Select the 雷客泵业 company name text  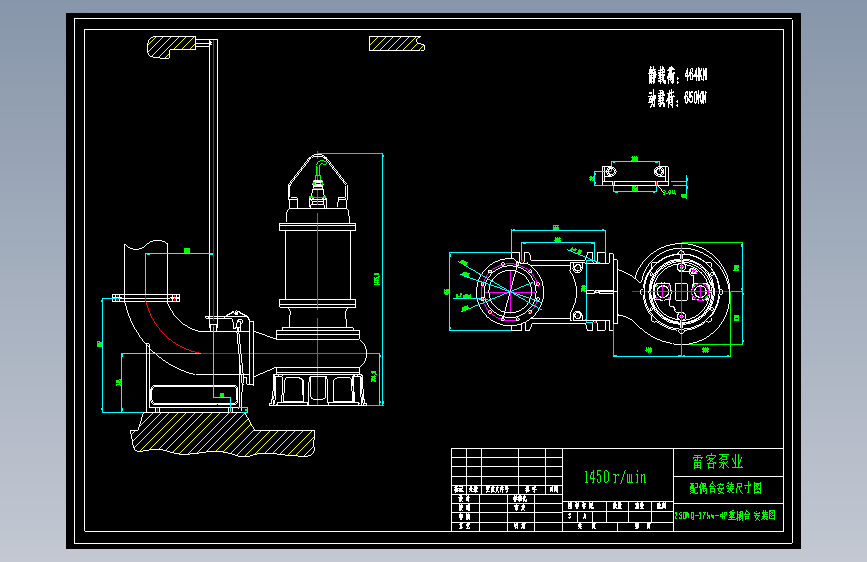(717, 462)
